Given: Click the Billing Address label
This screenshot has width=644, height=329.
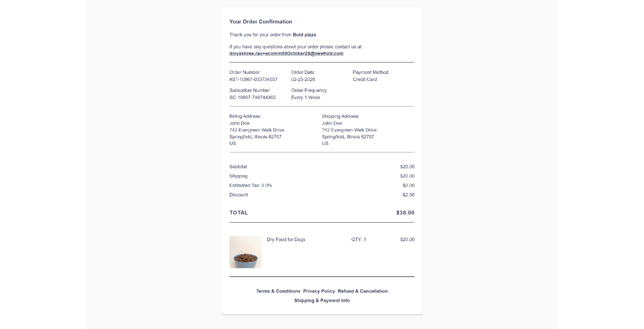Looking at the screenshot, I should coord(245,116).
